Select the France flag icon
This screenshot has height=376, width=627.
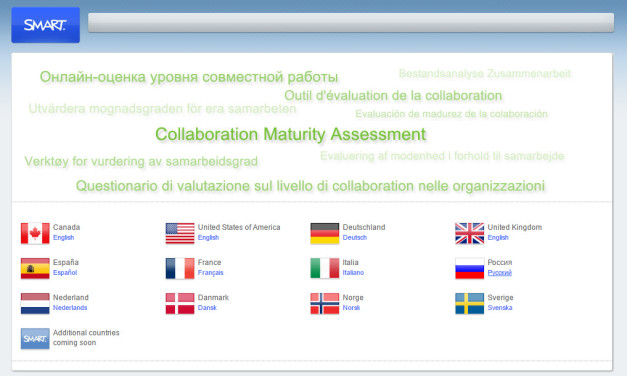[180, 268]
